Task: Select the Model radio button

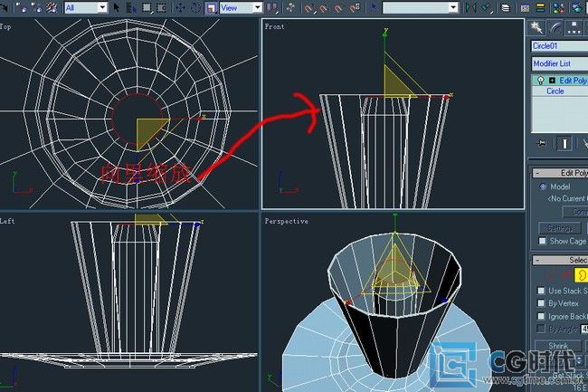Action: point(543,186)
